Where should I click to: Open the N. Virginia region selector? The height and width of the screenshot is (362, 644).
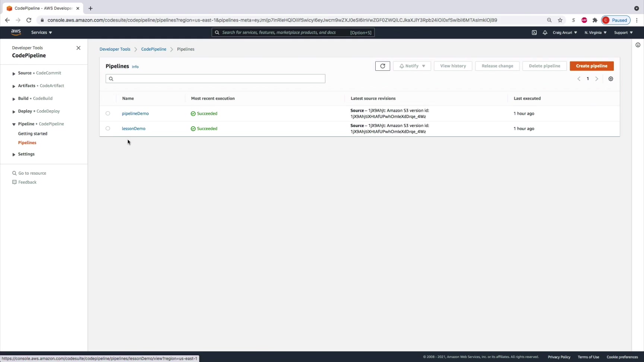tap(596, 32)
